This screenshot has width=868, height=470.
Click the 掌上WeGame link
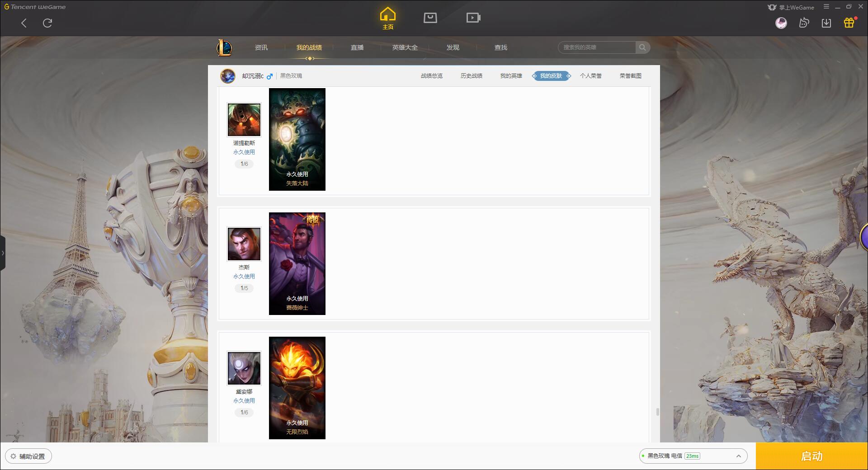791,7
